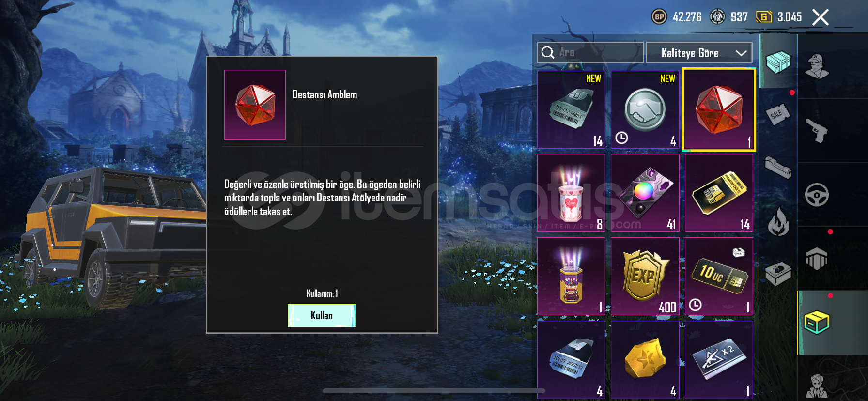Open the weapon pistol category
The image size is (868, 401).
point(817,131)
